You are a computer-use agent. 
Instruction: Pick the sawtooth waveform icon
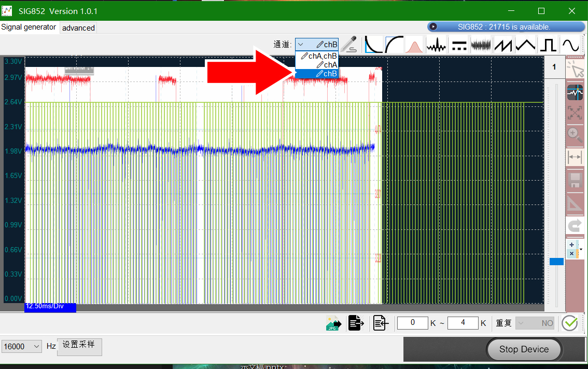click(503, 45)
